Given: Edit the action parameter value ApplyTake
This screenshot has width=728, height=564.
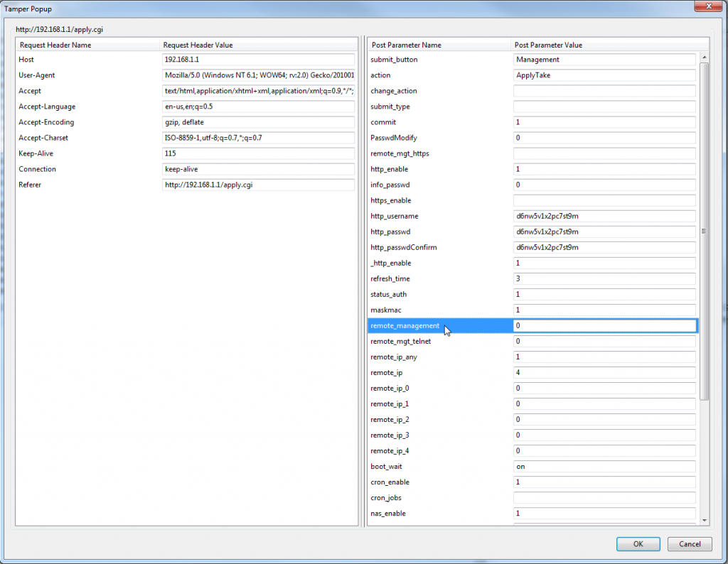Looking at the screenshot, I should click(604, 75).
